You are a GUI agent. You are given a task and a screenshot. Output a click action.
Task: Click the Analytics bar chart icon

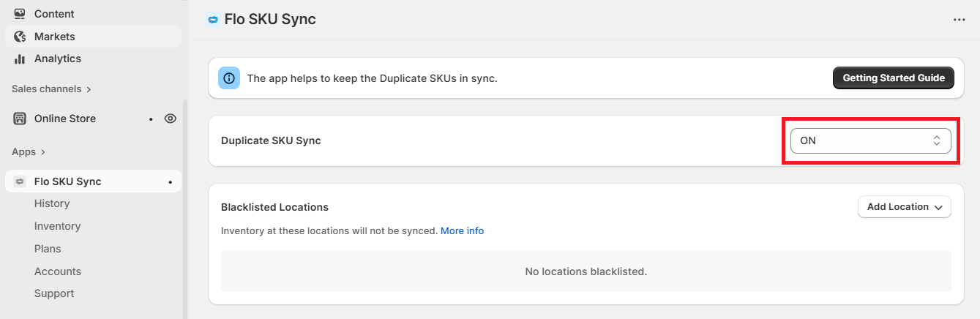coord(20,59)
